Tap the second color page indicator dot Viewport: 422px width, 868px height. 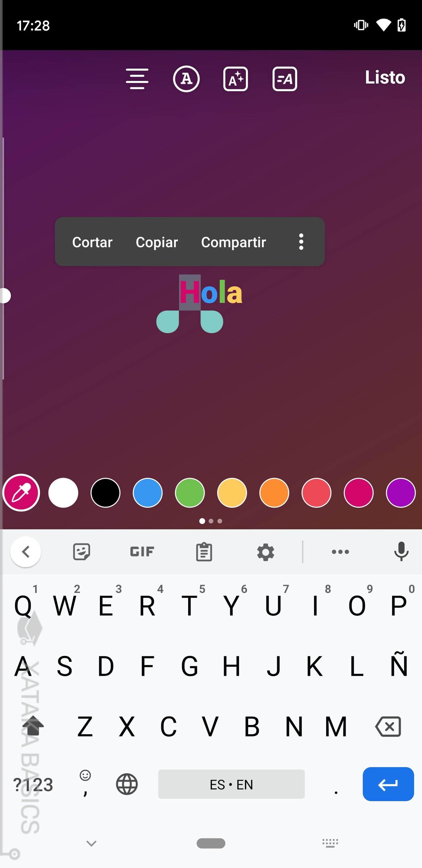tap(211, 521)
